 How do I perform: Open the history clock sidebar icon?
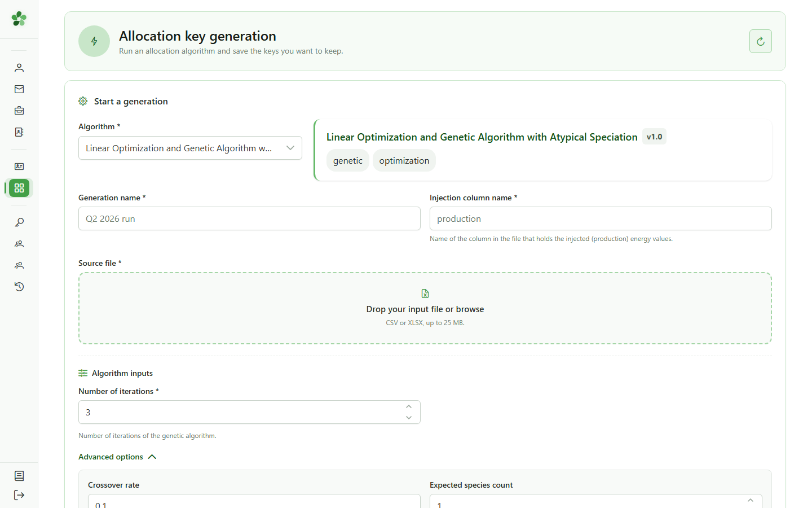click(19, 287)
